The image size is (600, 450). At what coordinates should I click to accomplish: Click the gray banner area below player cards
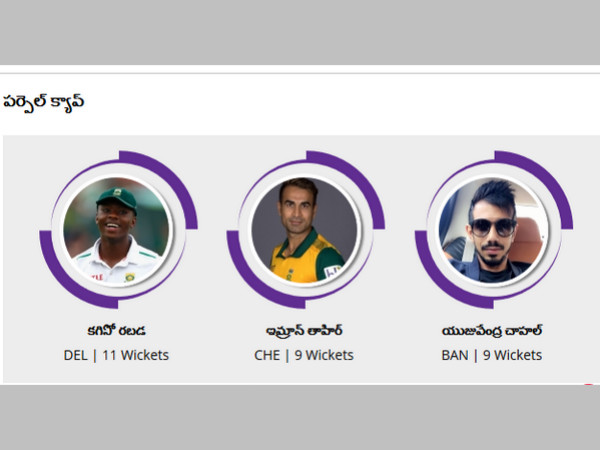[300, 417]
